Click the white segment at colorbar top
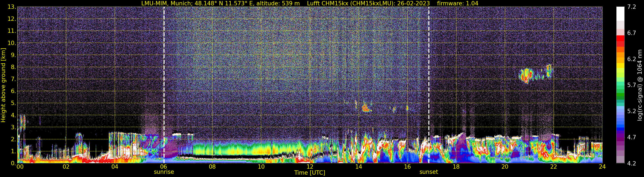This screenshot has width=644, height=177. [620, 13]
